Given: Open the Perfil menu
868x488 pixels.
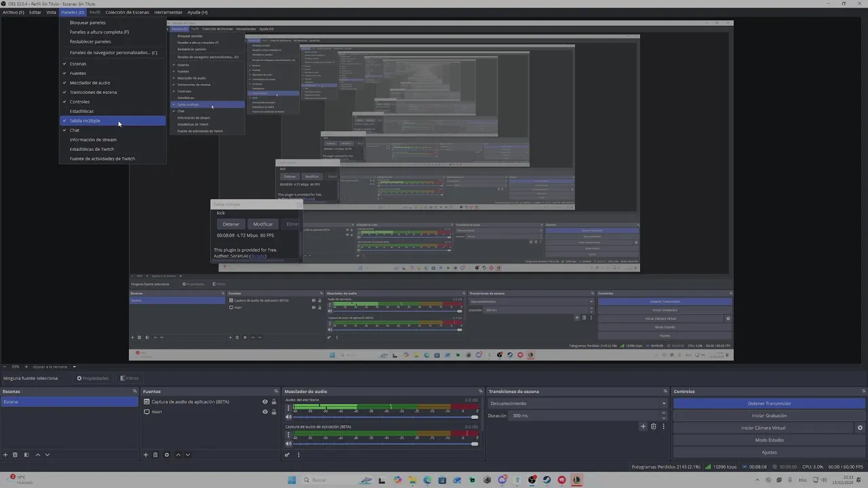Looking at the screenshot, I should (95, 12).
